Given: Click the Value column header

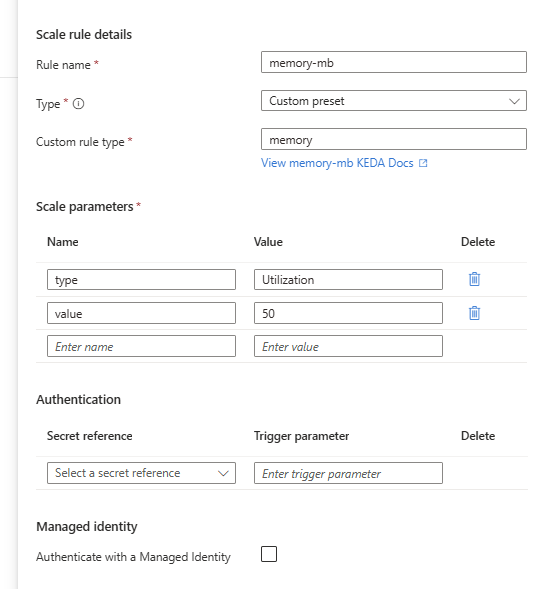Looking at the screenshot, I should tap(268, 242).
